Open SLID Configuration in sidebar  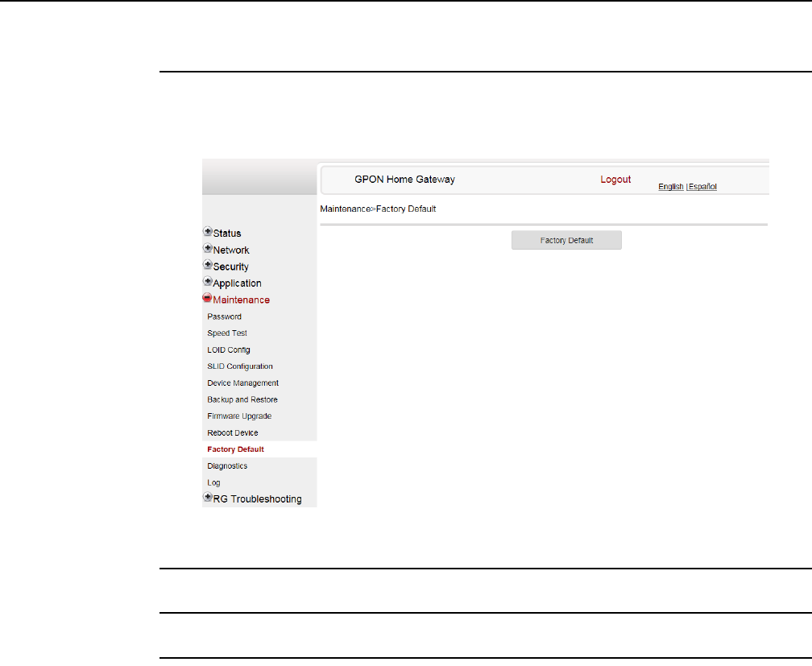240,366
